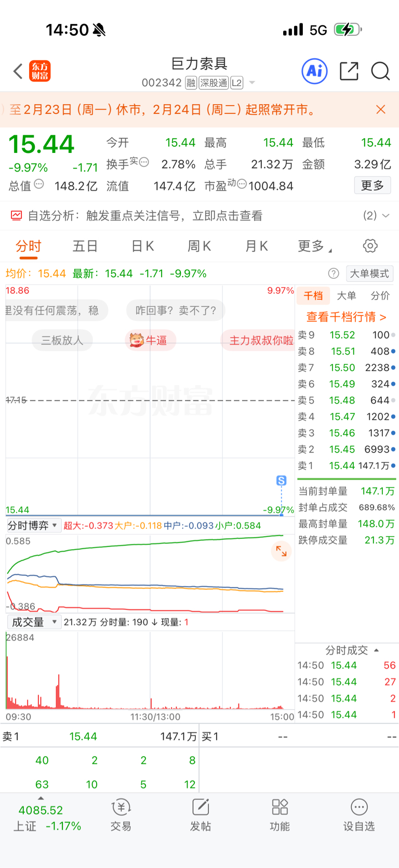Tap the 卖2 15.45 row
Viewport: 399px width, 868px height.
tap(347, 449)
